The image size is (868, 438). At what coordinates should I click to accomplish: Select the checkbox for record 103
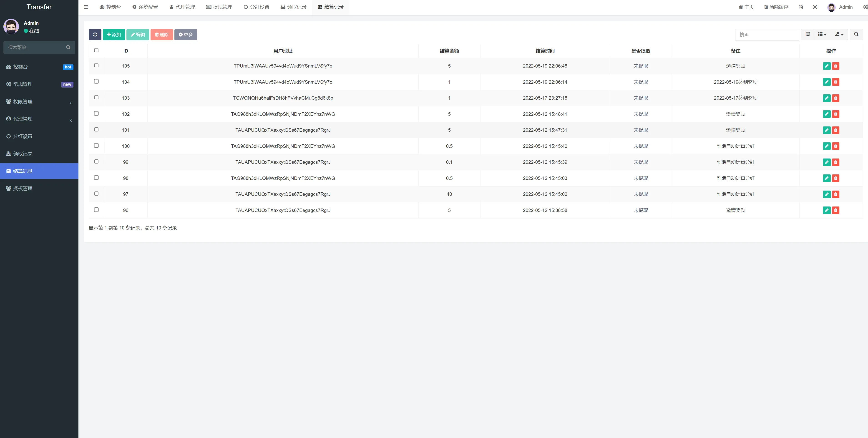click(96, 97)
